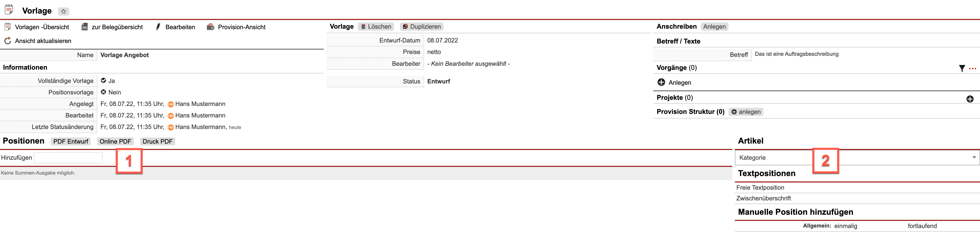Click the plus icon next to Projekte
This screenshot has height=237, width=980.
(x=970, y=99)
